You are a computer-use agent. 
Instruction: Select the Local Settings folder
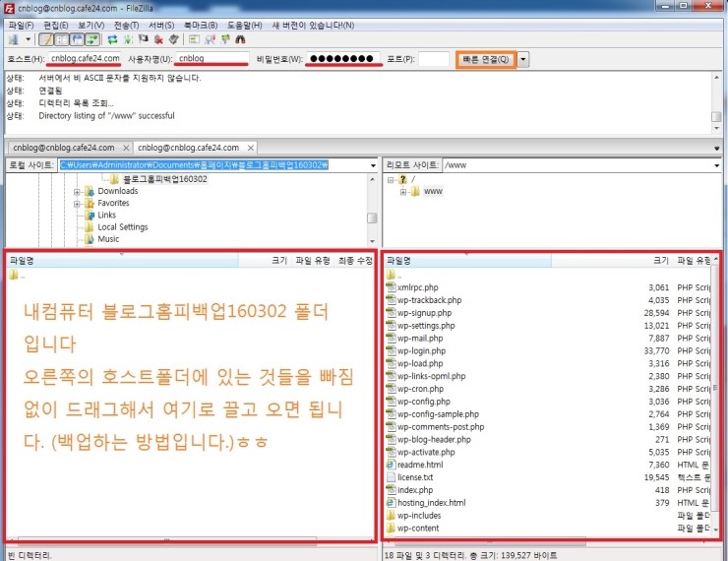[122, 227]
